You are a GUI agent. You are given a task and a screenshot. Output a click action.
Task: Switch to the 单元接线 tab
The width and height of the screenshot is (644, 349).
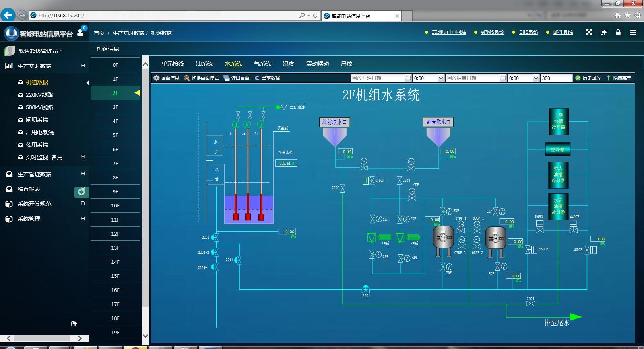point(172,64)
